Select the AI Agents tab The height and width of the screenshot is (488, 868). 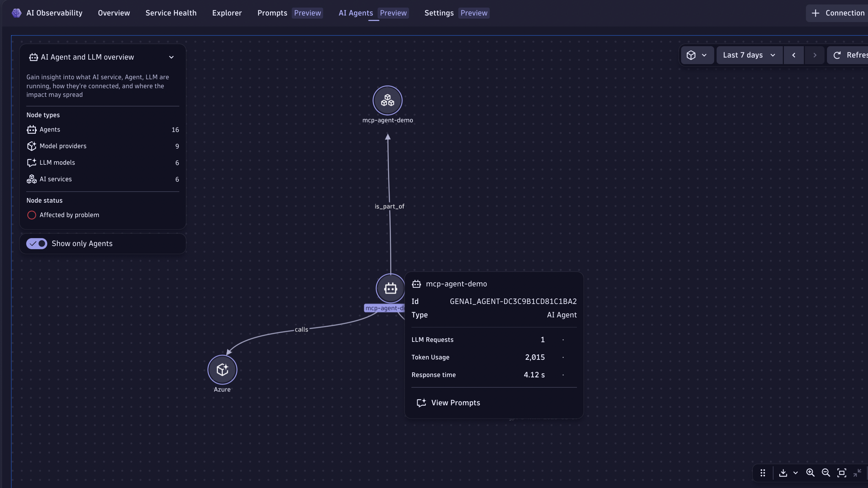pyautogui.click(x=356, y=13)
